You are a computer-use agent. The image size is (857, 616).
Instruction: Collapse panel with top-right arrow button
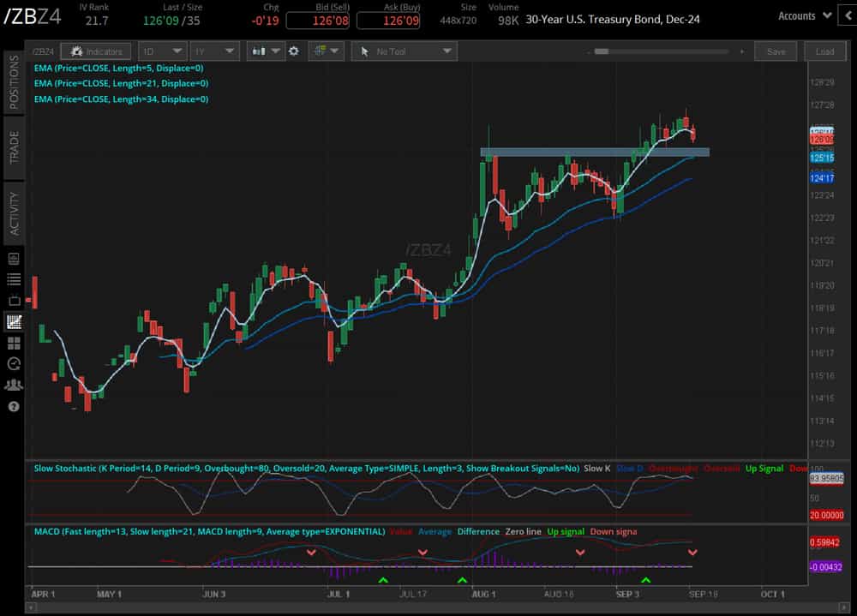pyautogui.click(x=848, y=16)
